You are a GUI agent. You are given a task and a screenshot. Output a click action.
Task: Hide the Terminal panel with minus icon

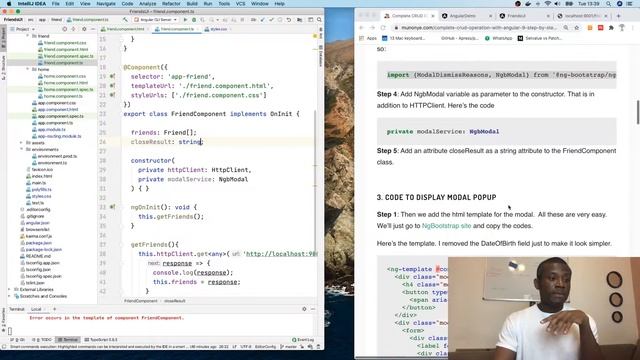[x=313, y=309]
